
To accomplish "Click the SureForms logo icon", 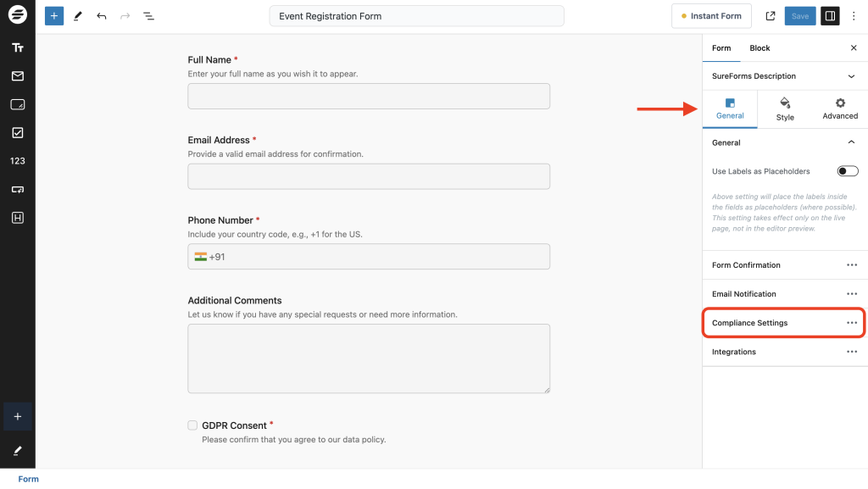I will point(17,14).
